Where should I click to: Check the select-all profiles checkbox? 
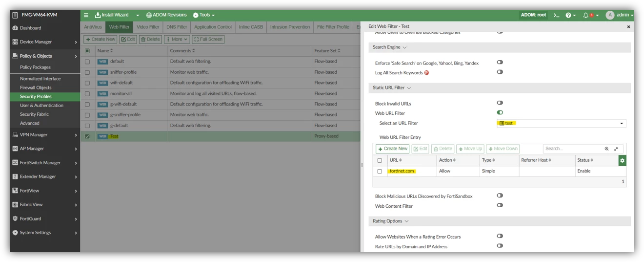[87, 51]
